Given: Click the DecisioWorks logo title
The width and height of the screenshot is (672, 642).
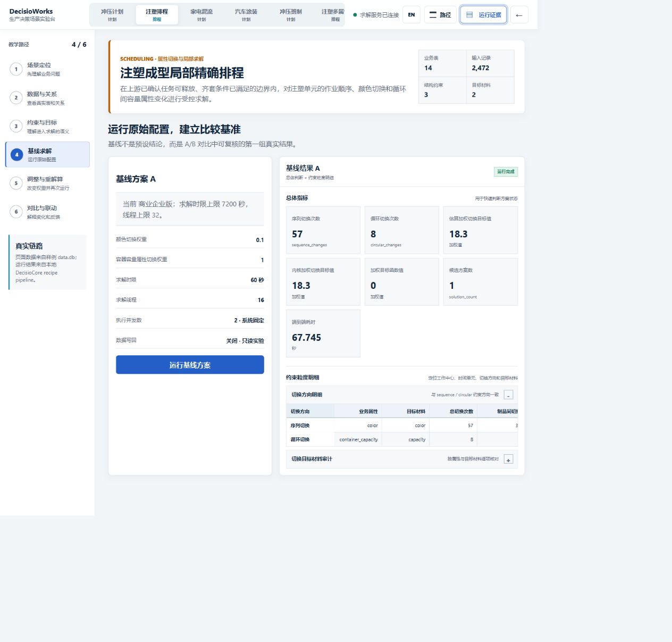Looking at the screenshot, I should coord(31,11).
